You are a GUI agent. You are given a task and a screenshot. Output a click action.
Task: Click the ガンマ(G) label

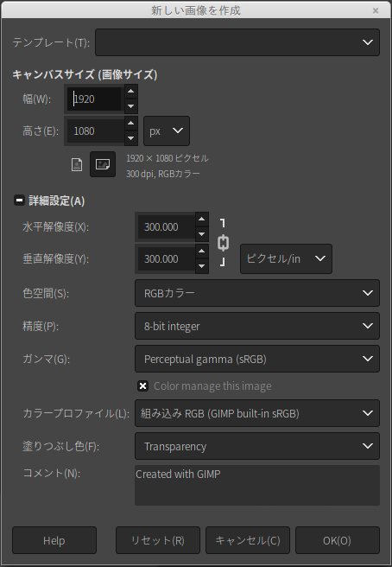(47, 359)
